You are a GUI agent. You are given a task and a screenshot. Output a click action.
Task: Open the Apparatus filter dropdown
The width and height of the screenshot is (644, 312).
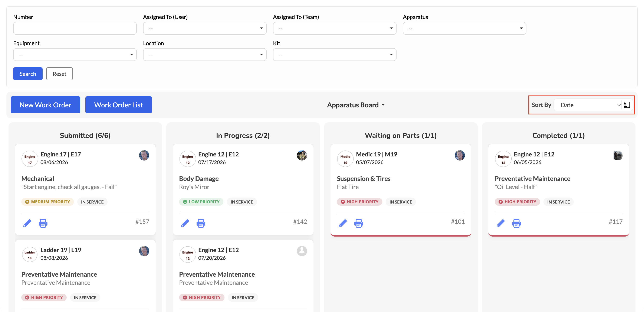point(464,28)
